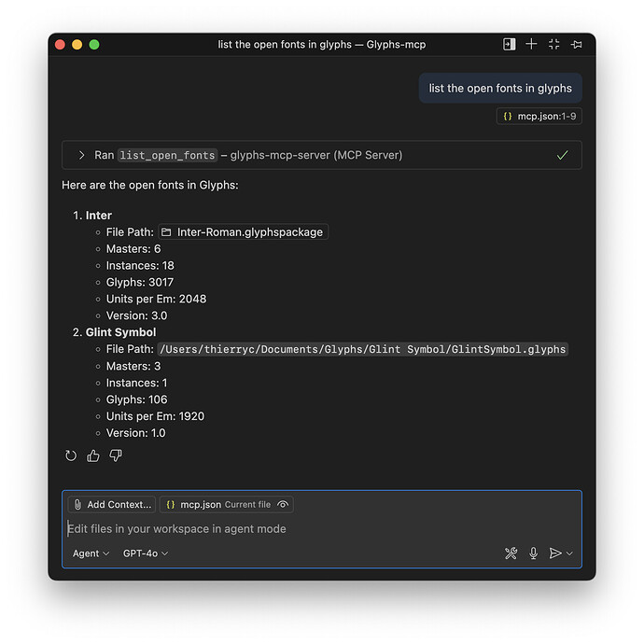Viewport: 644px width, 644px height.
Task: Click the GlintSymbol.glyphs file path
Action: (x=363, y=349)
